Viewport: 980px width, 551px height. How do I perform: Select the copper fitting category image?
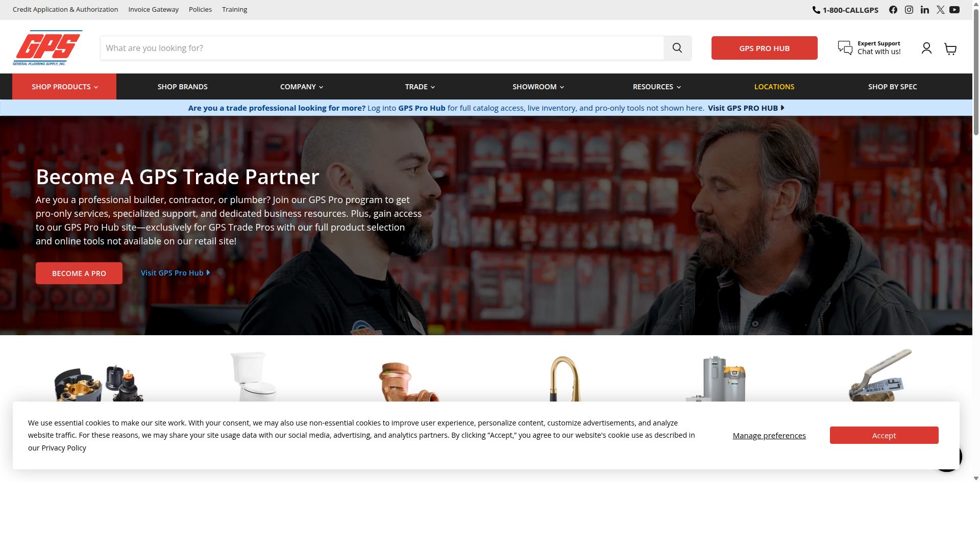coord(408,382)
